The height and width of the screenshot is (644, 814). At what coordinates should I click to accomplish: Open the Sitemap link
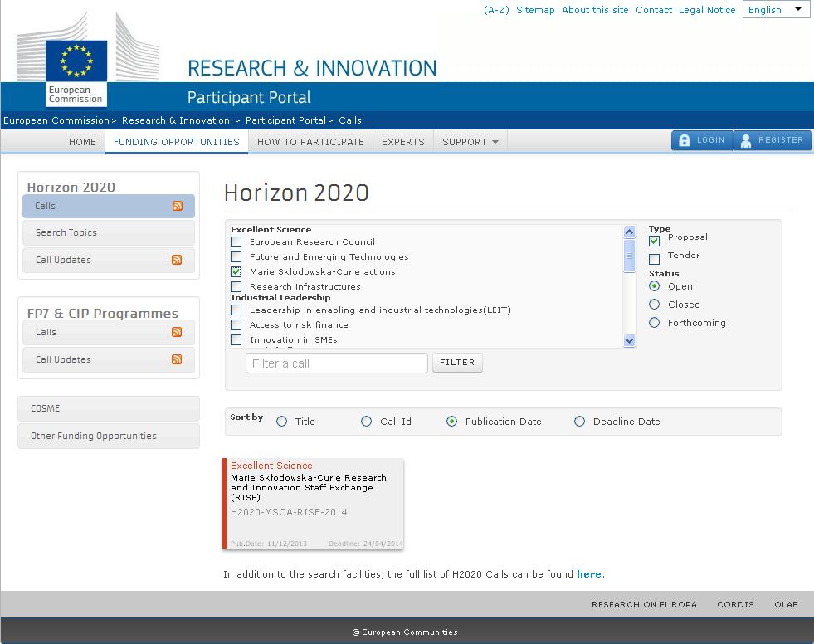point(535,10)
